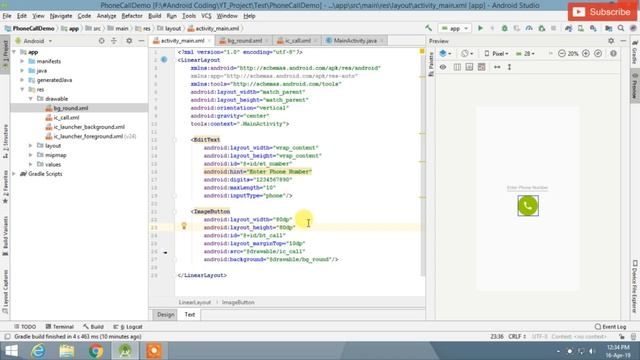This screenshot has height=360, width=640.
Task: Zoom in the layout preview
Action: [586, 53]
